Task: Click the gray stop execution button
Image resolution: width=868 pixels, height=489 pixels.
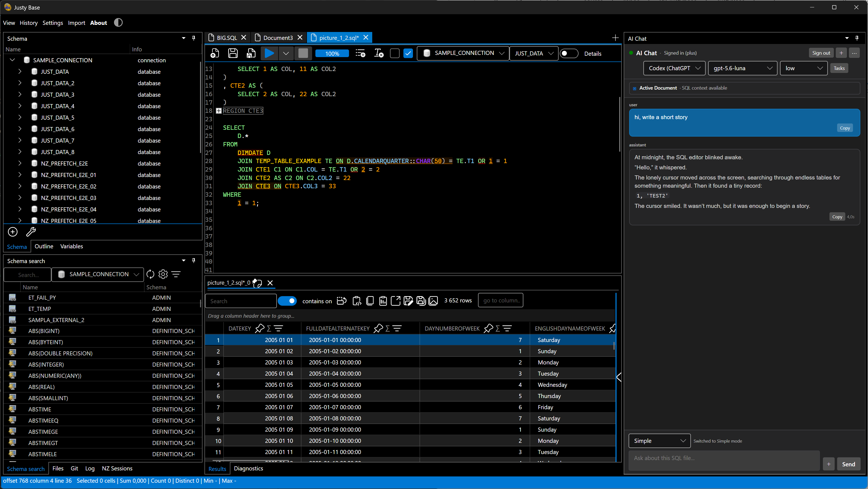Action: (x=303, y=53)
